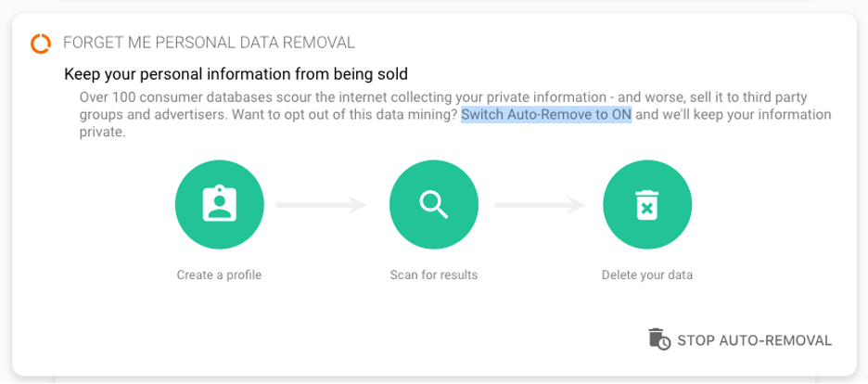Click the word "private." ending the paragraph

click(x=102, y=132)
